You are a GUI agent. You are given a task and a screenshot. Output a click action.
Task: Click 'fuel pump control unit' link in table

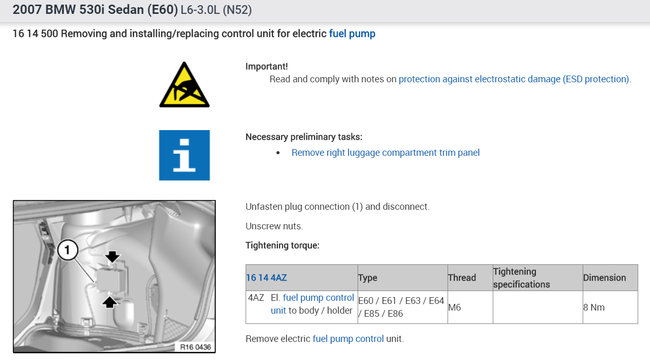tap(313, 304)
